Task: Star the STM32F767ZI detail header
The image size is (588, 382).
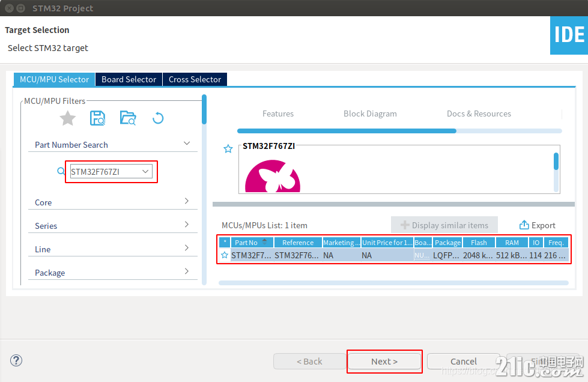Action: click(228, 149)
